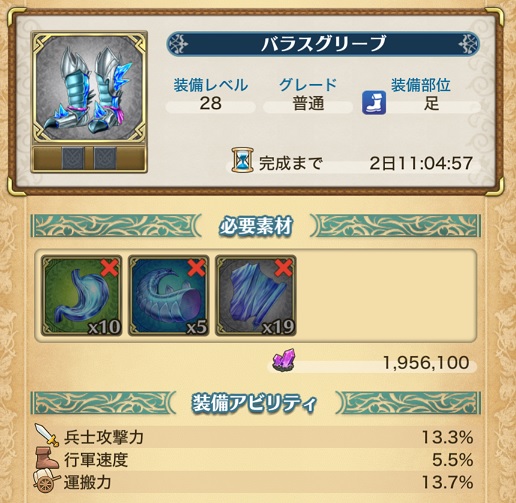Screen dimensions: 516x503
Task: Click the brown boot 行軍速度 icon
Action: pos(47,459)
